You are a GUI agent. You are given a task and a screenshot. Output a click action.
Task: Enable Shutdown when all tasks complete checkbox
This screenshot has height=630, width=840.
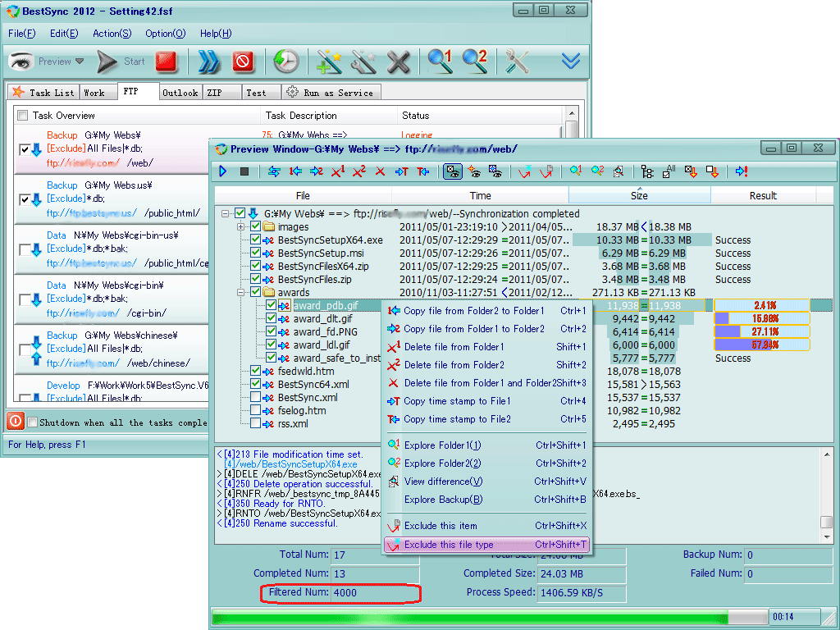(x=32, y=422)
